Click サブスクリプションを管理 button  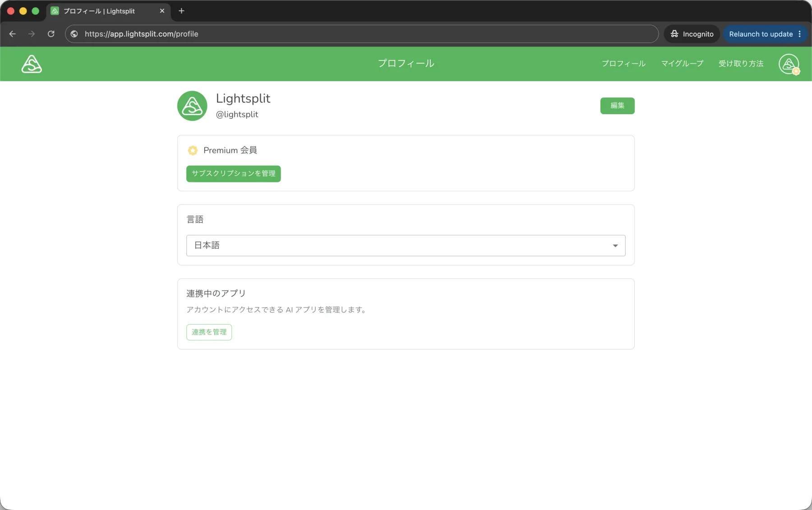point(234,174)
